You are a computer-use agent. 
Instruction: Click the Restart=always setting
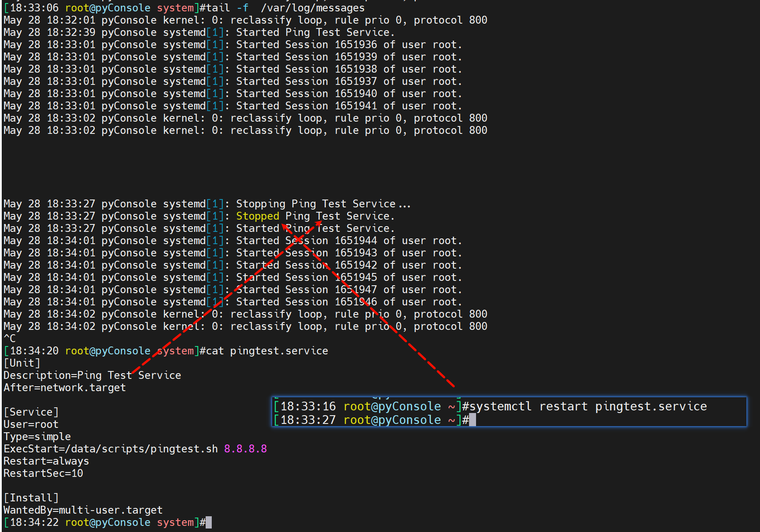pyautogui.click(x=46, y=461)
